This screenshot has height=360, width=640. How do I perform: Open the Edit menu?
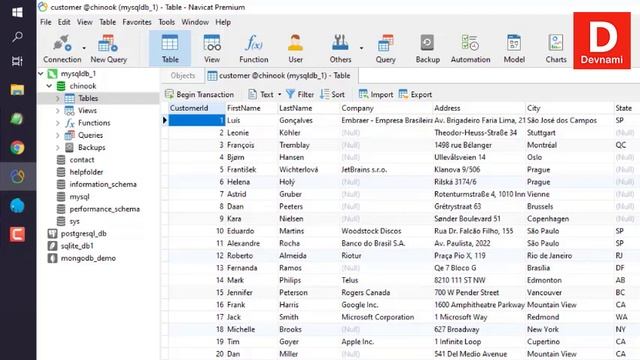click(x=64, y=22)
